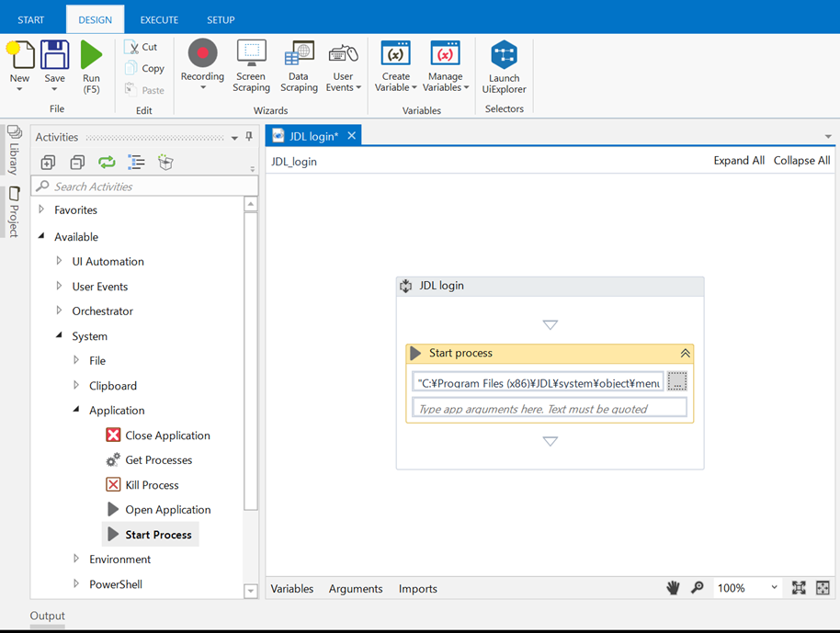Cut the selected activity
The height and width of the screenshot is (633, 840).
point(141,47)
